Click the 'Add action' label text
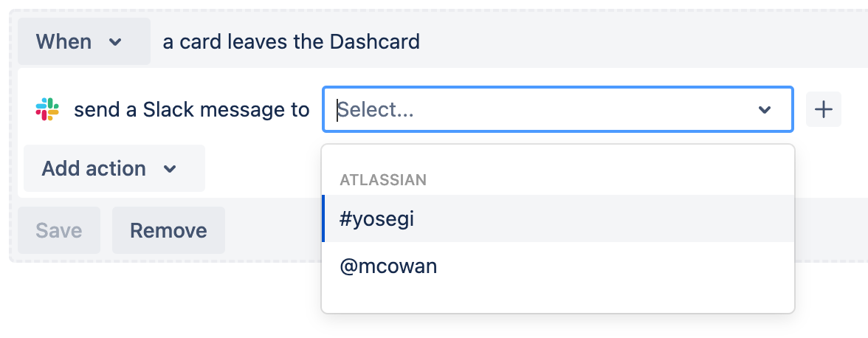Viewport: 868px width, 338px height. click(x=93, y=169)
